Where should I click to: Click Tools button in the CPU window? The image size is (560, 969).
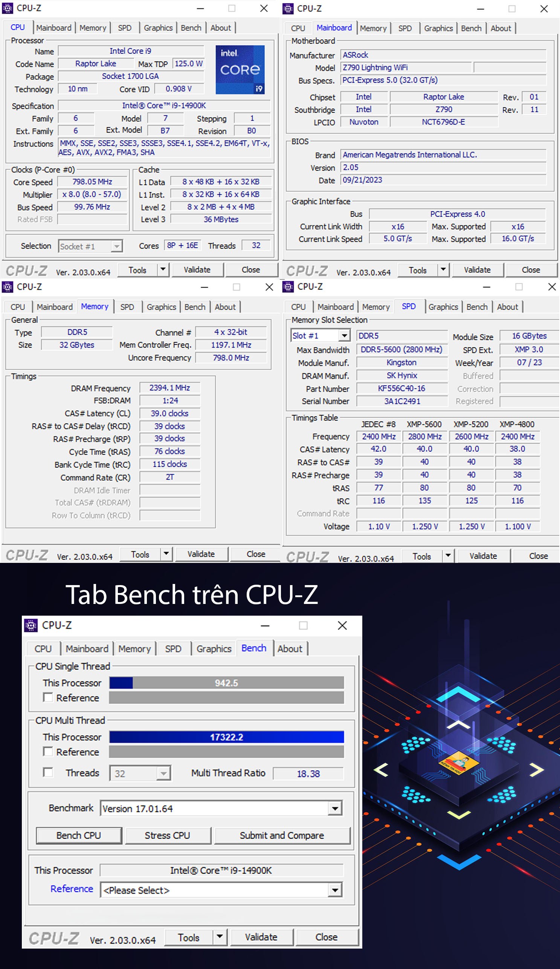[x=137, y=270]
